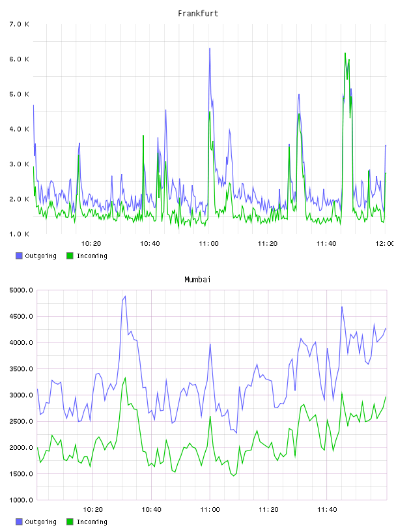Click the 10:40 time label on Mumbai chart

pyautogui.click(x=151, y=509)
